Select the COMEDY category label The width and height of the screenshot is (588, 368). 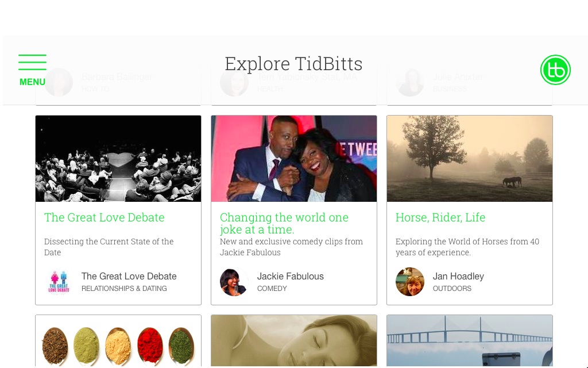pos(272,289)
